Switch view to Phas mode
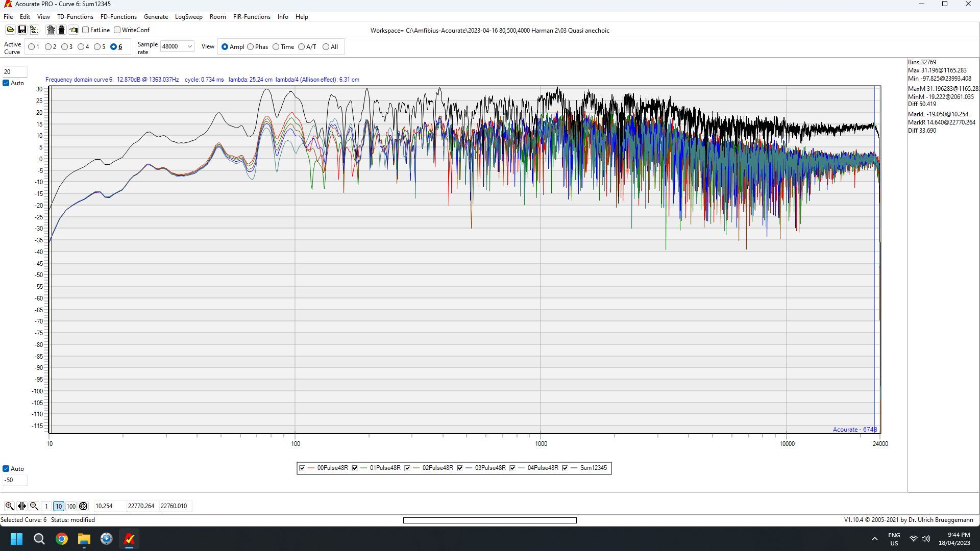This screenshot has width=980, height=551. click(251, 46)
